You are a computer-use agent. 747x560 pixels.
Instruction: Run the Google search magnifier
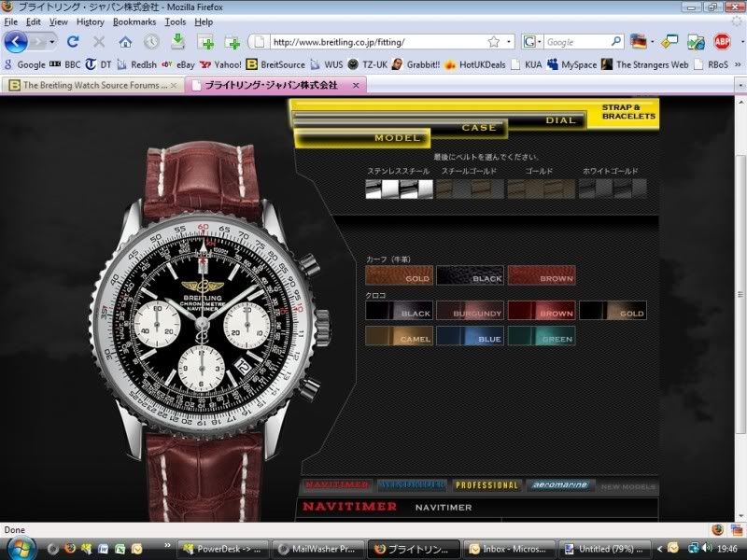616,42
